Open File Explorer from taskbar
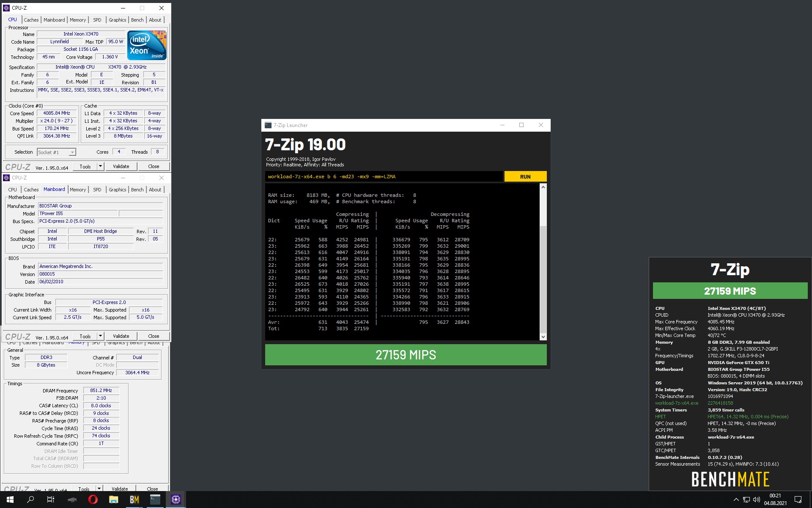The width and height of the screenshot is (812, 508). tap(113, 500)
